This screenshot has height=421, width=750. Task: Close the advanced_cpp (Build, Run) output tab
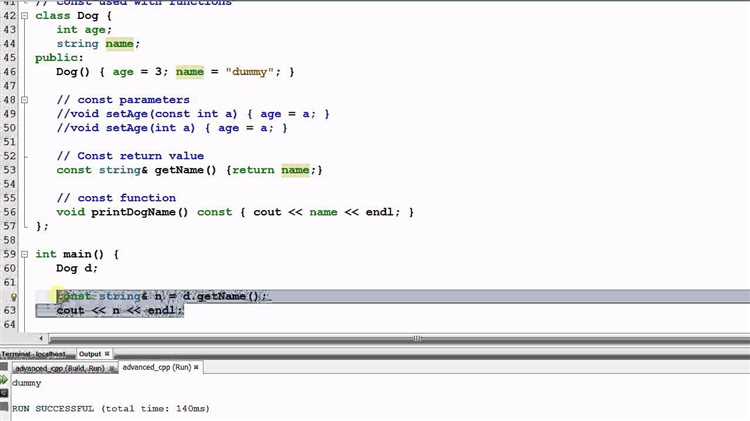pyautogui.click(x=111, y=368)
